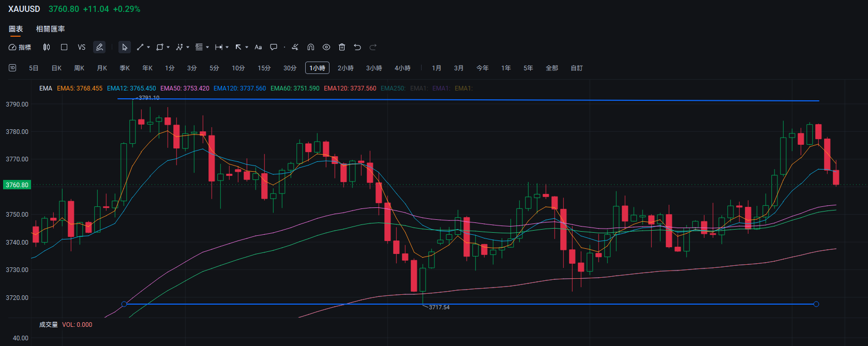868x346 pixels.
Task: Toggle drawing visibility with eye icon
Action: 326,47
